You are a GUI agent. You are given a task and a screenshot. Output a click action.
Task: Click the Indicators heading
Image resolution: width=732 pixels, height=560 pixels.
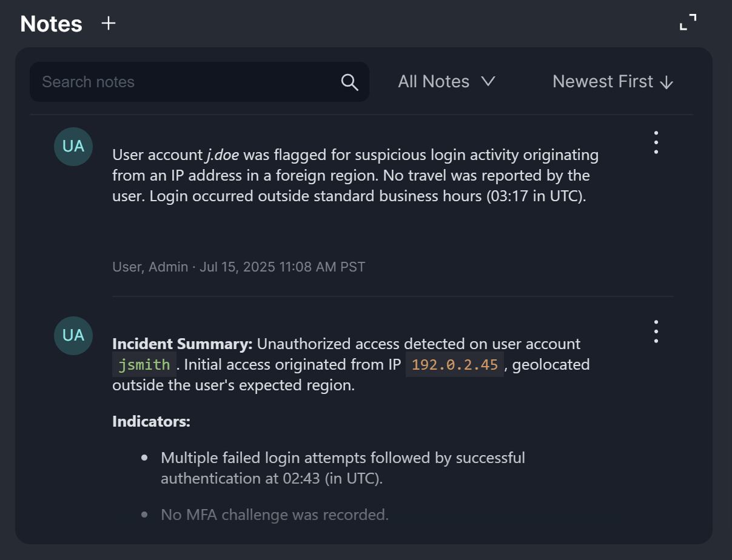(x=151, y=421)
